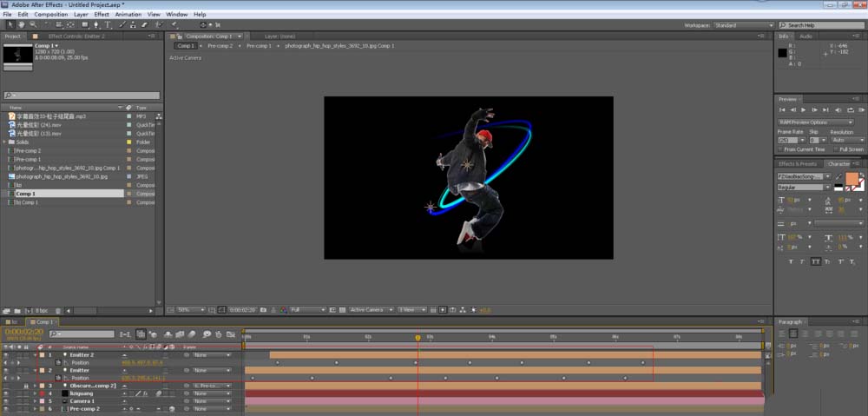
Task: Open the Animation menu
Action: (x=128, y=15)
